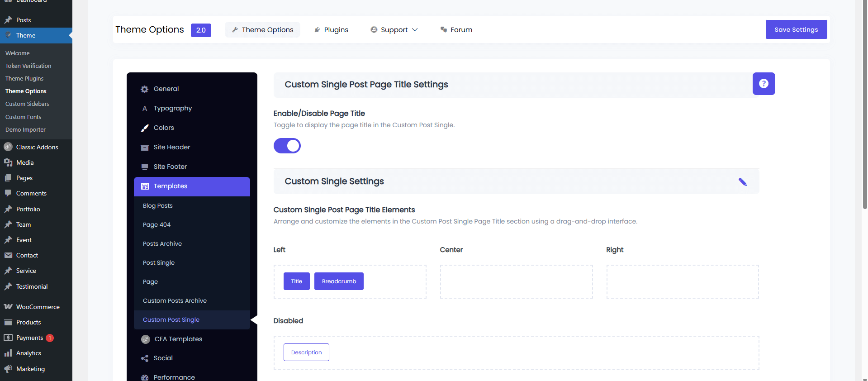Open Demo Importer in the Theme submenu
The width and height of the screenshot is (868, 381).
25,130
